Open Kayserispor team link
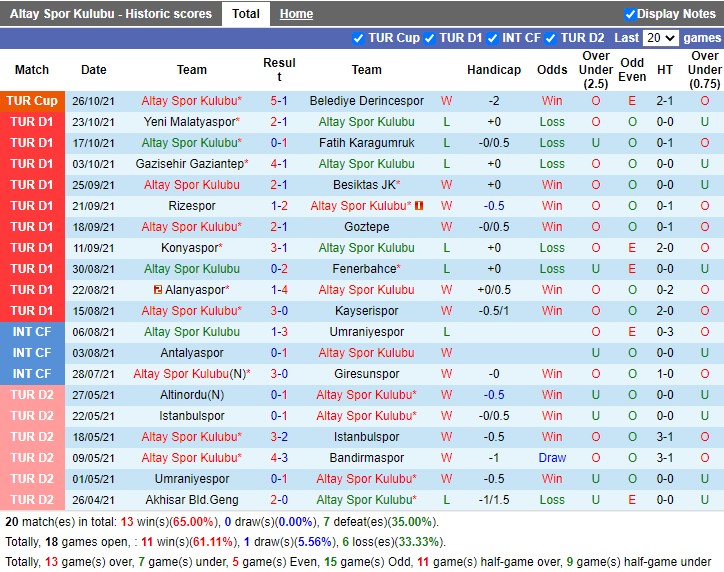This screenshot has width=724, height=572. 367,311
